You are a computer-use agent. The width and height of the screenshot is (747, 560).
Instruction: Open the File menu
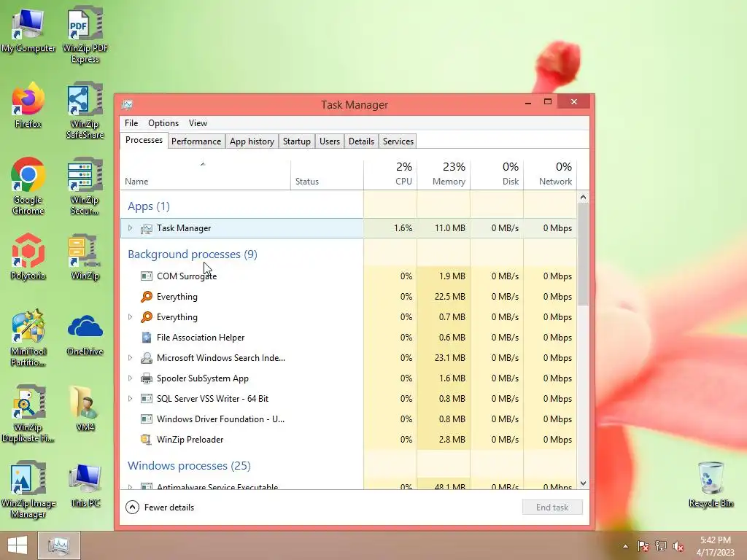click(x=131, y=122)
